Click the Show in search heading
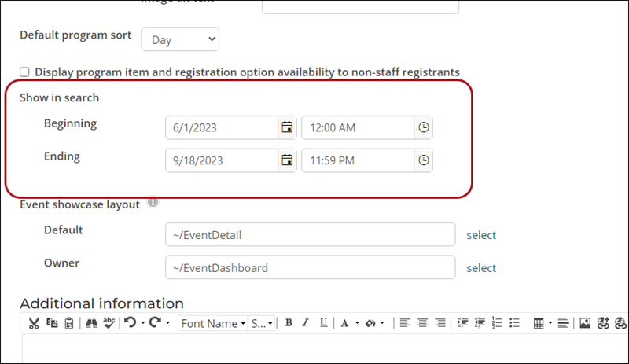629x364 pixels. tap(60, 97)
